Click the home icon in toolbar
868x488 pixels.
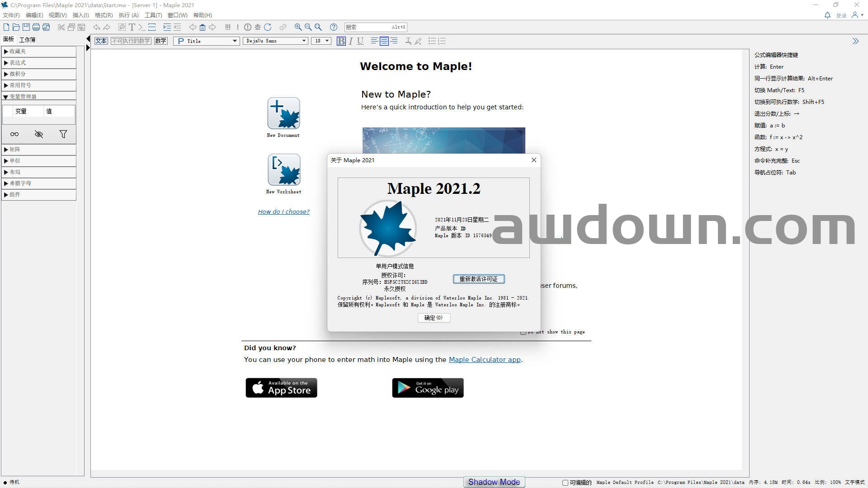pos(203,28)
